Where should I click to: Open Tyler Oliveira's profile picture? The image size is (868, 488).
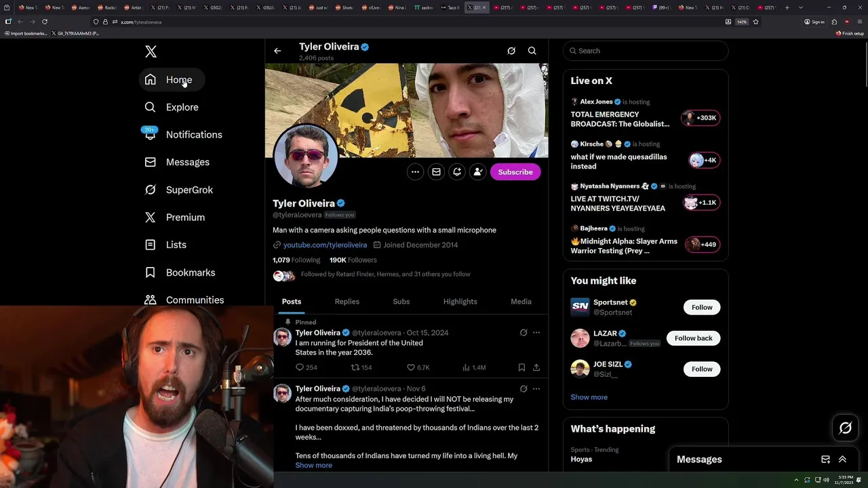pos(305,156)
